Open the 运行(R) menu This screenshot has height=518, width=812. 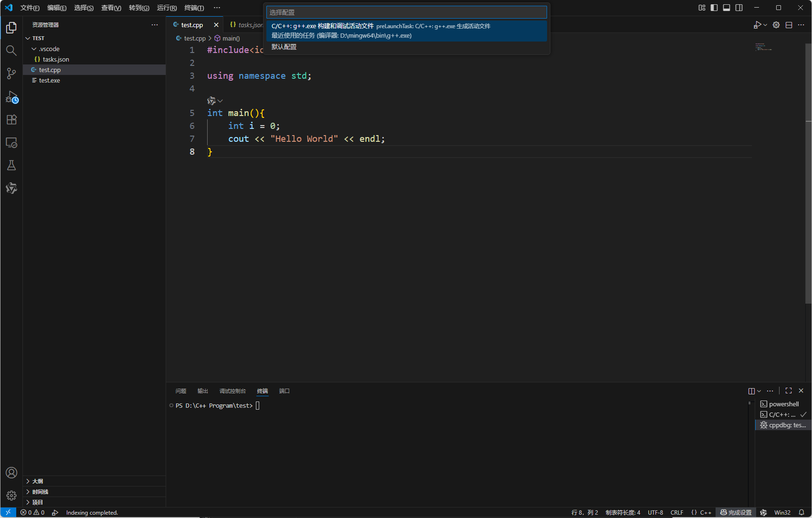coord(167,8)
